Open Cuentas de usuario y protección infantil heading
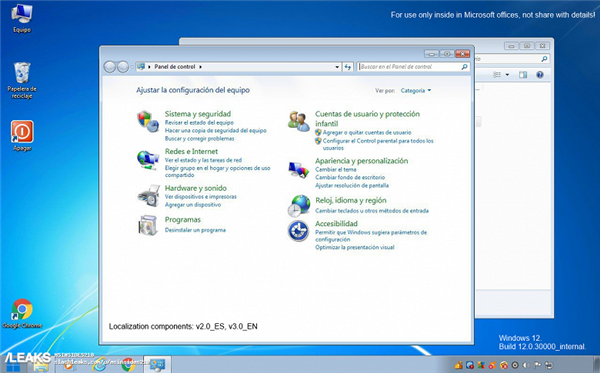This screenshot has width=600, height=373. pos(367,119)
